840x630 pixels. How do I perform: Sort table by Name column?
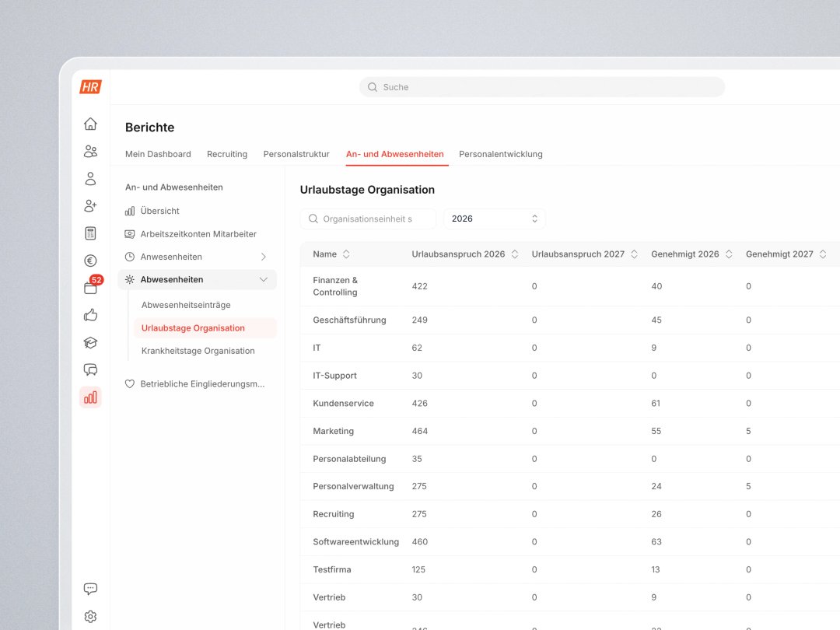(346, 254)
